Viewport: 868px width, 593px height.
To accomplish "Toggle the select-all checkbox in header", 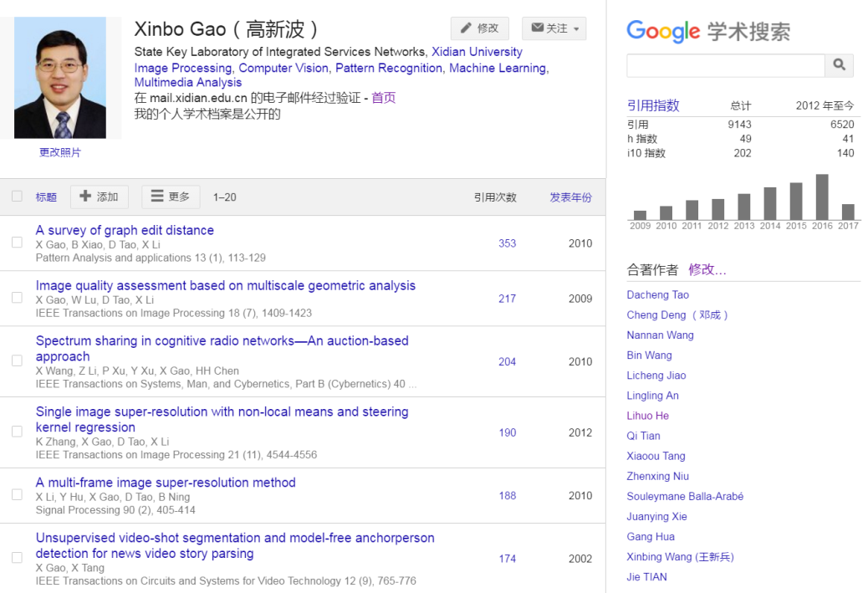I will tap(17, 197).
